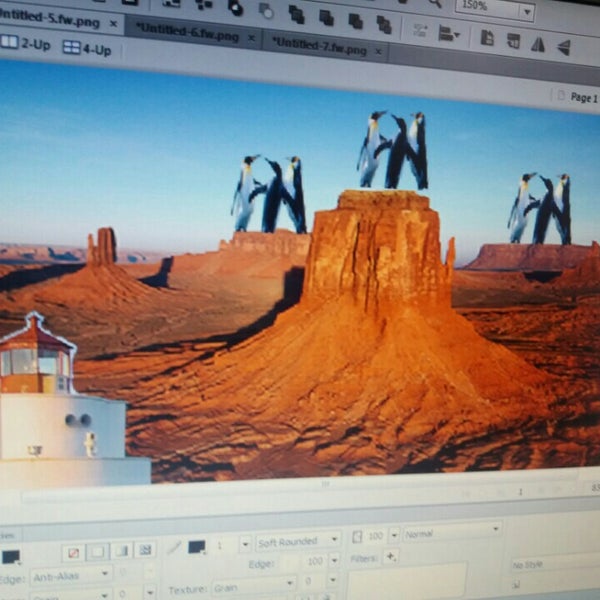Screen dimensions: 600x600
Task: Click the pencil stroke icon
Action: (x=174, y=548)
